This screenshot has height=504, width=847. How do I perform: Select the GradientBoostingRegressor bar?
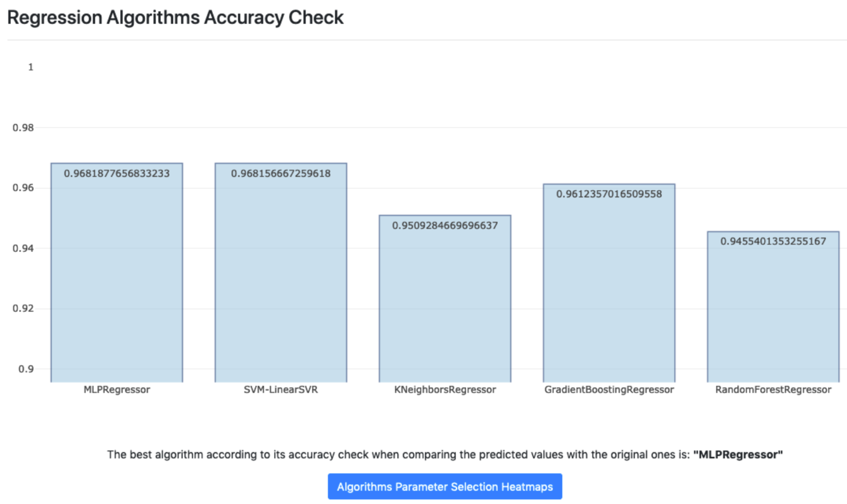point(609,289)
